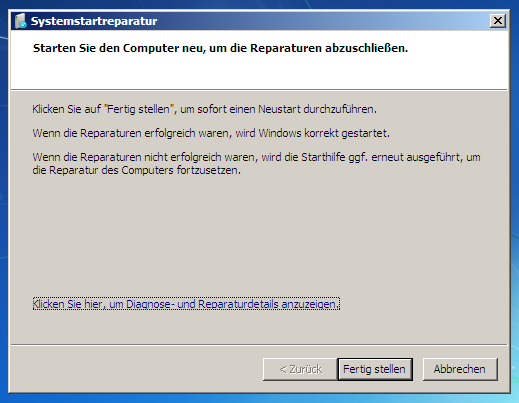Click the Systemstartreparatur title bar icon
519x403 pixels.
(x=21, y=21)
